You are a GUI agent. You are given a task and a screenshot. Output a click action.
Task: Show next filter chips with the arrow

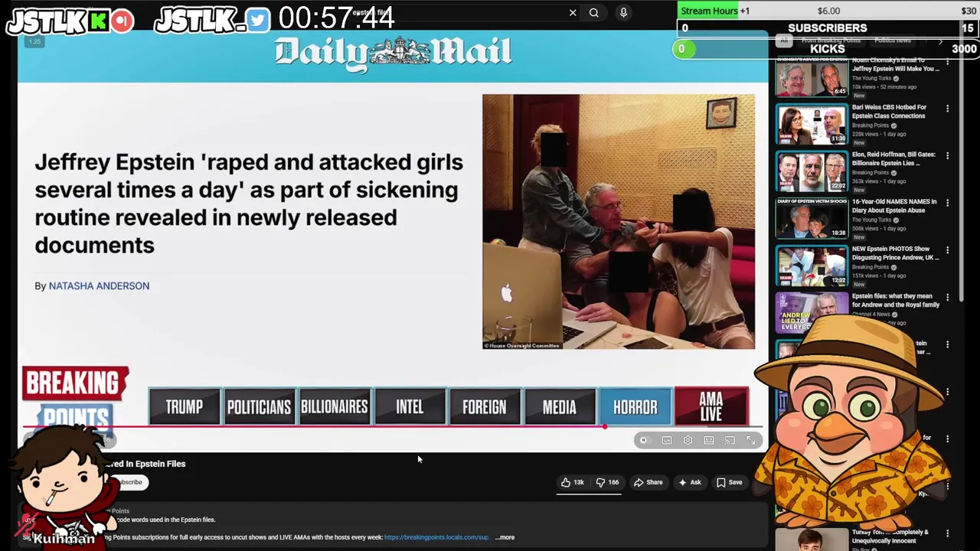click(x=940, y=41)
